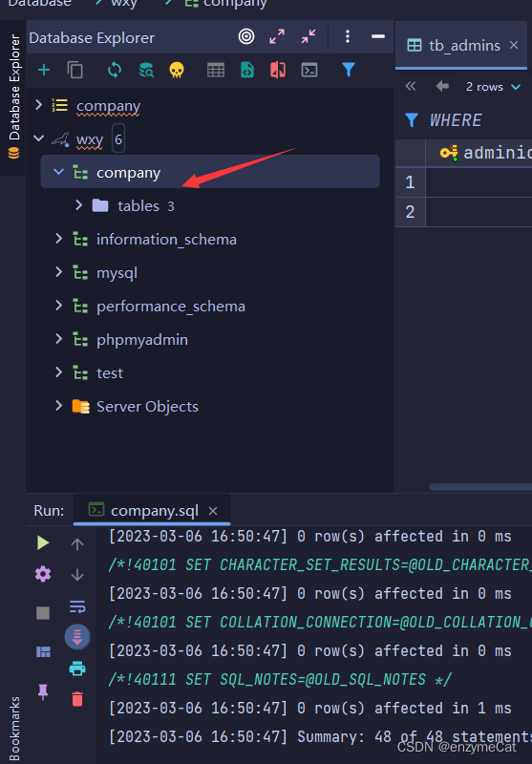This screenshot has width=532, height=764.
Task: Click the Print icon in Run panel
Action: (77, 668)
